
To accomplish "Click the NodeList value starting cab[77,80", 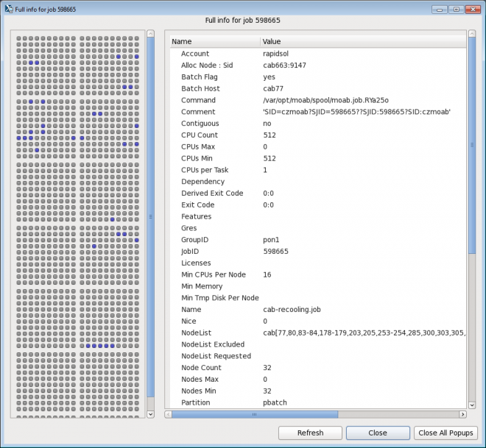I will click(364, 333).
